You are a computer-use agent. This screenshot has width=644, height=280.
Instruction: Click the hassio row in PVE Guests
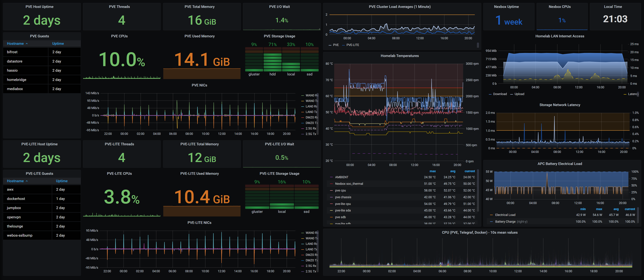(12, 71)
